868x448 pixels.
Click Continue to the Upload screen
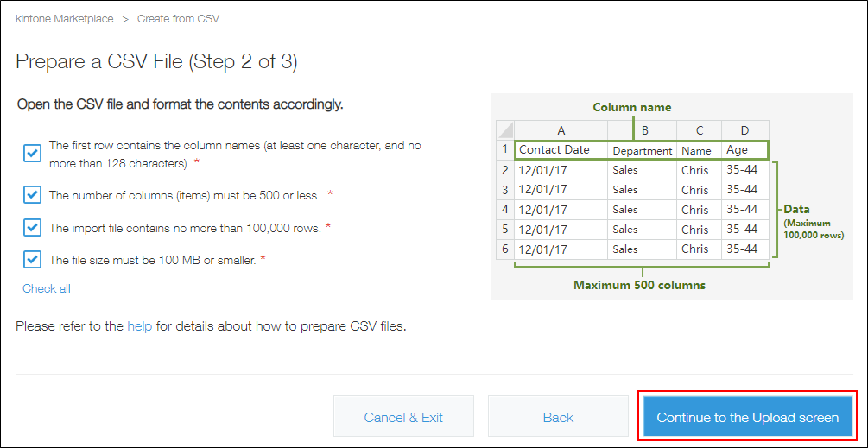pos(747,417)
